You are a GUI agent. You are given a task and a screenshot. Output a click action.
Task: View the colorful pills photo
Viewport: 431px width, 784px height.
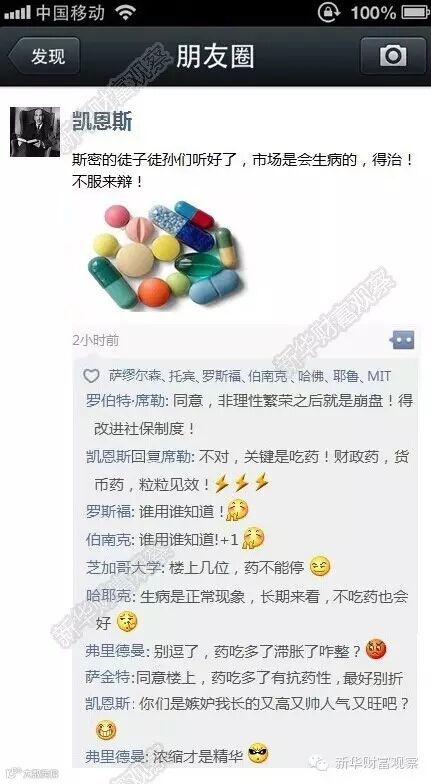[x=165, y=254]
